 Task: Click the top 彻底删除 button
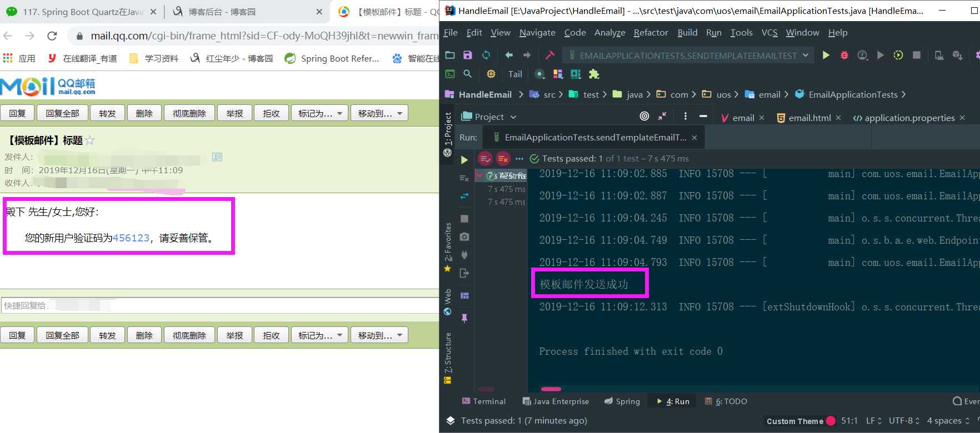189,113
